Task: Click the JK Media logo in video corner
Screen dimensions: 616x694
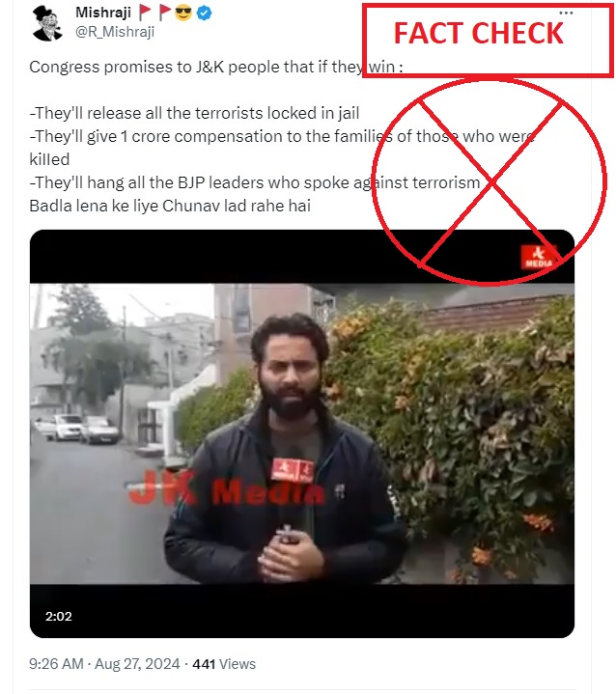Action: coord(539,257)
